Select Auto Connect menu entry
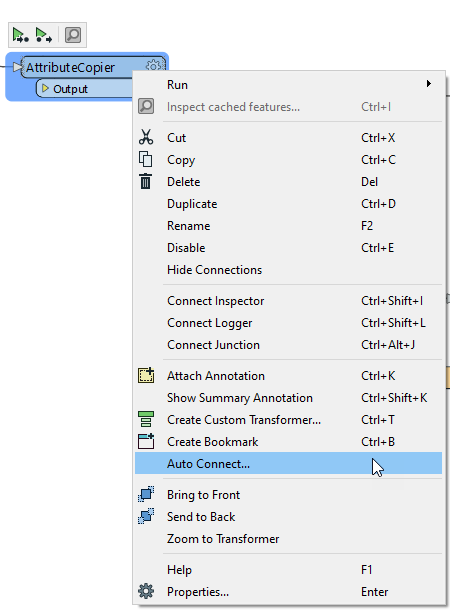The width and height of the screenshot is (450, 610). click(x=288, y=463)
